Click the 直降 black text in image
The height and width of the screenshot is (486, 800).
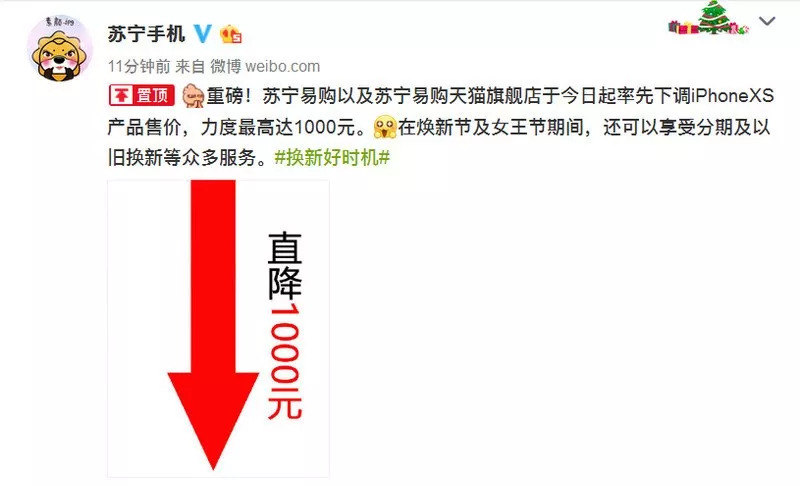[285, 266]
